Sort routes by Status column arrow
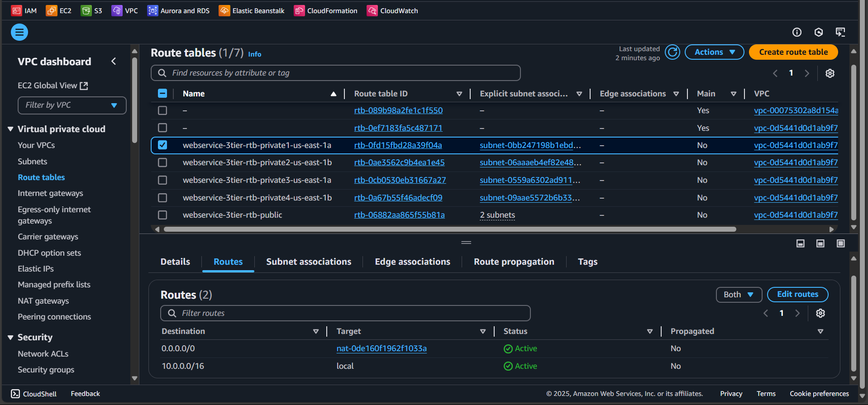 coord(650,331)
